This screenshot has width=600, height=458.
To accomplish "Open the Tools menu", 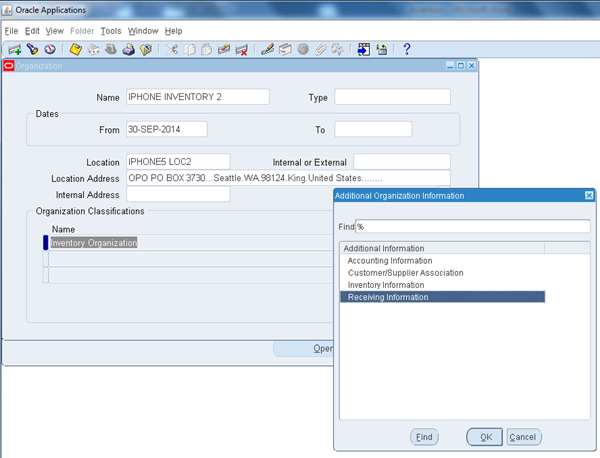I will pyautogui.click(x=111, y=31).
